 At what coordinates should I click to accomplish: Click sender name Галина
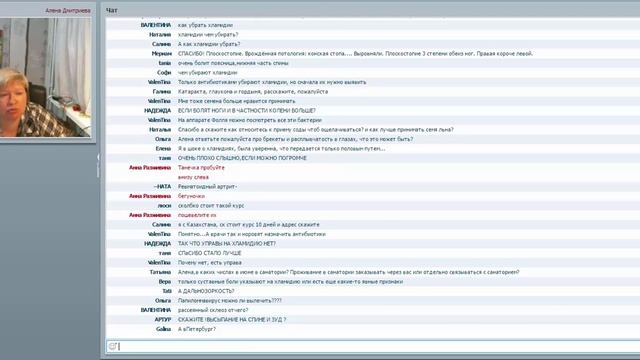point(162,92)
